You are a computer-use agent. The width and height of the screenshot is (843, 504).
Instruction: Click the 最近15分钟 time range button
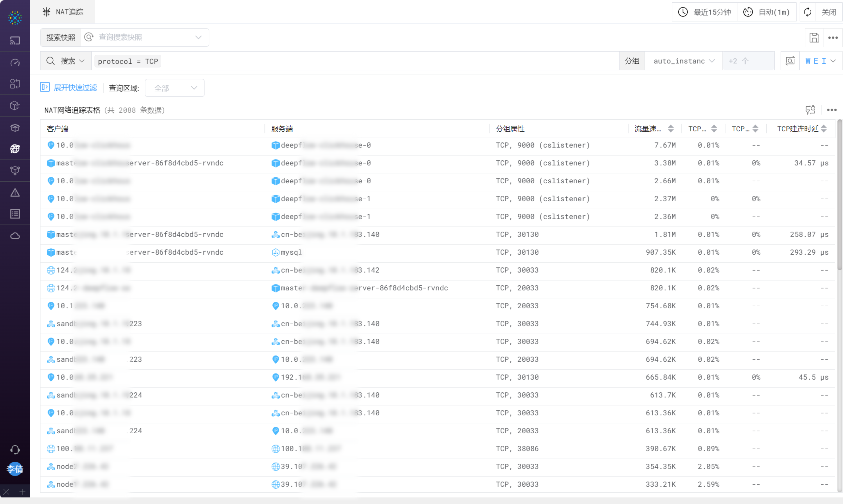coord(704,12)
